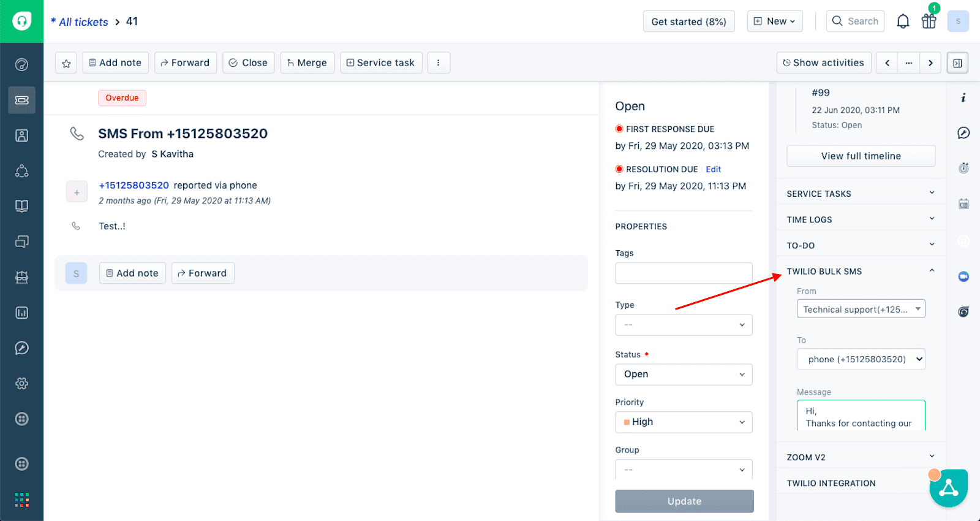Open the Status dropdown showing Open
This screenshot has height=521, width=980.
click(x=684, y=375)
